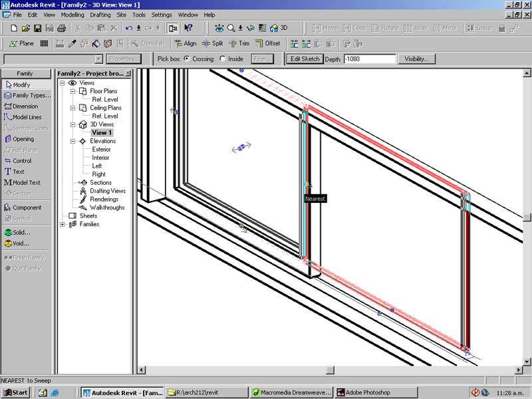The image size is (532, 399).
Task: Click the unjoin geometry icon with outward arrows
Action: click(x=307, y=43)
